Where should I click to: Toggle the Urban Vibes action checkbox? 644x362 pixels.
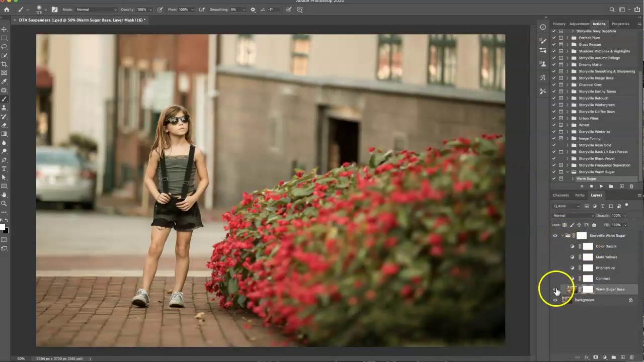(x=554, y=118)
